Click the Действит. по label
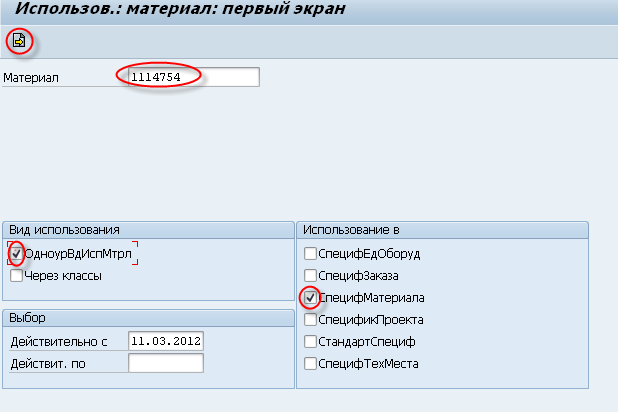 (x=48, y=364)
